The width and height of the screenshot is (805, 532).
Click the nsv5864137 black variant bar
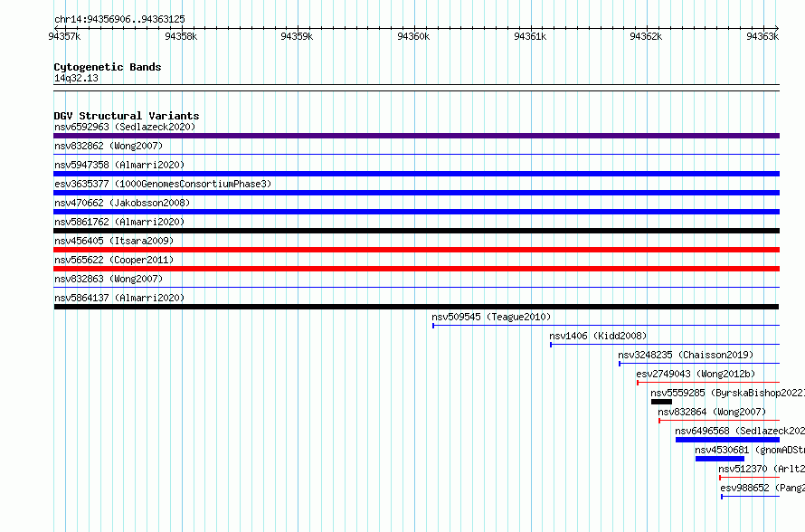416,307
